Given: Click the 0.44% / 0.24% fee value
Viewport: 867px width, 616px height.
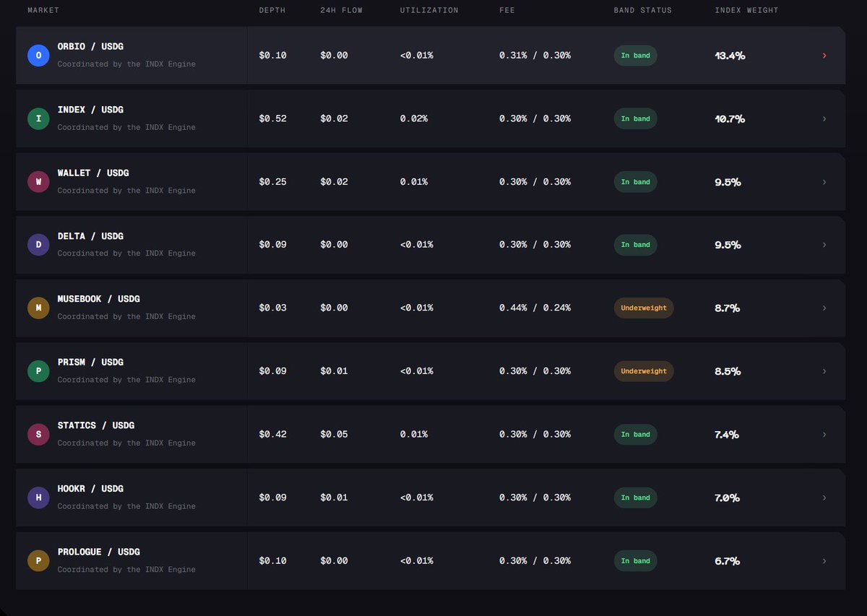Looking at the screenshot, I should [x=535, y=308].
